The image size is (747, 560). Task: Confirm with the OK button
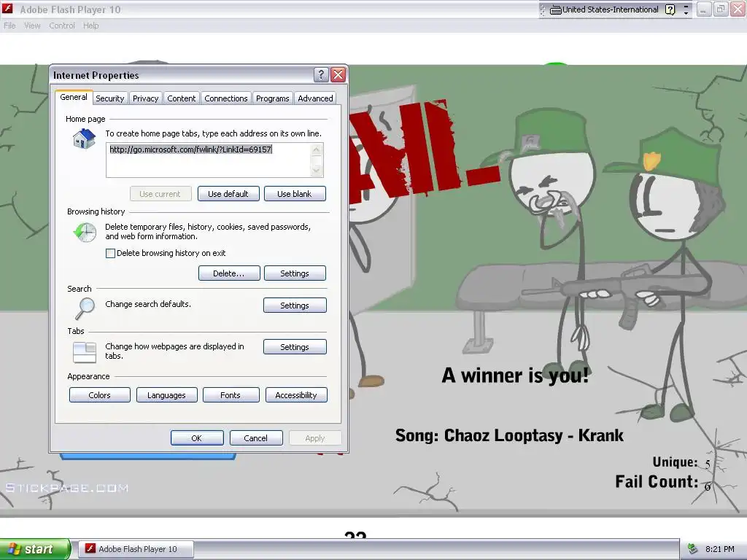(197, 438)
